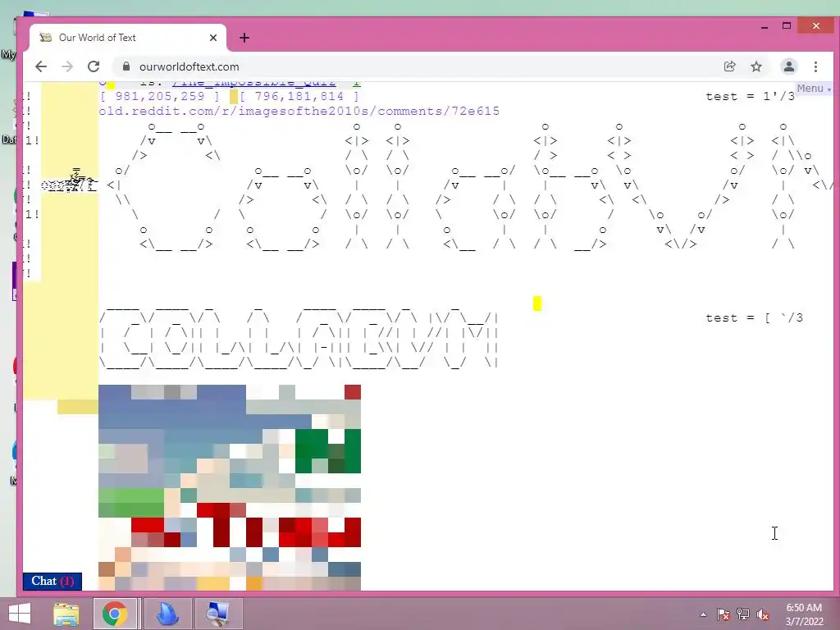The image size is (840, 630).
Task: Minimize the Chrome window
Action: (765, 27)
